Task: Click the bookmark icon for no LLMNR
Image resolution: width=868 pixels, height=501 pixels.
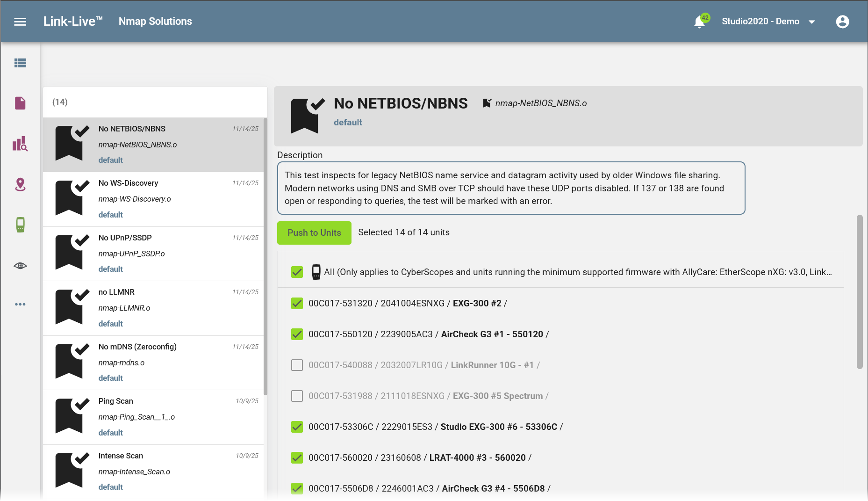Action: coord(72,307)
